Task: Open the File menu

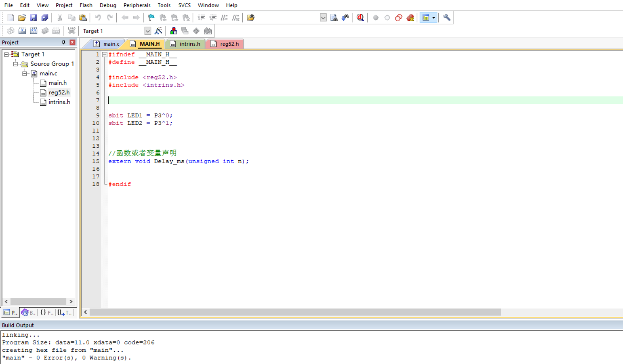Action: (8, 5)
